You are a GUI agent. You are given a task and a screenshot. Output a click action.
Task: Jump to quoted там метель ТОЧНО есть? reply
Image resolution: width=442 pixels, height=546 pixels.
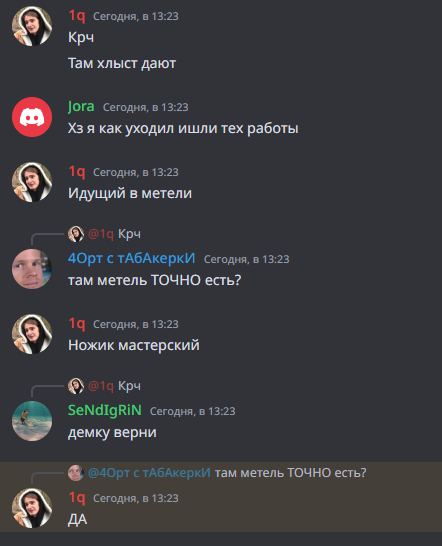[x=290, y=473]
